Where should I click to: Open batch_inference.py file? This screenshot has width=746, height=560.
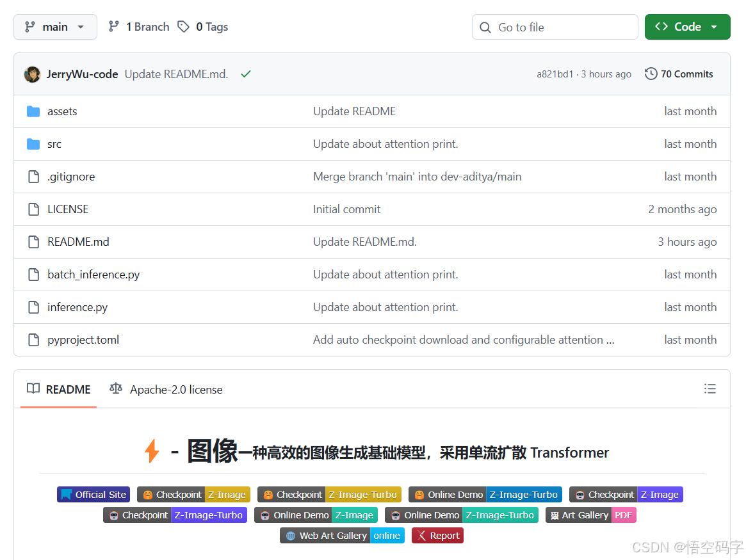tap(93, 275)
